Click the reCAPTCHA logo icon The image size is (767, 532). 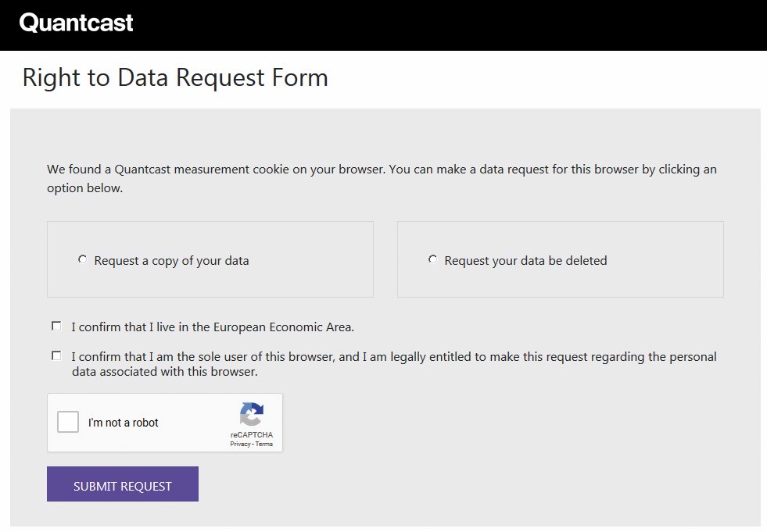(x=252, y=414)
